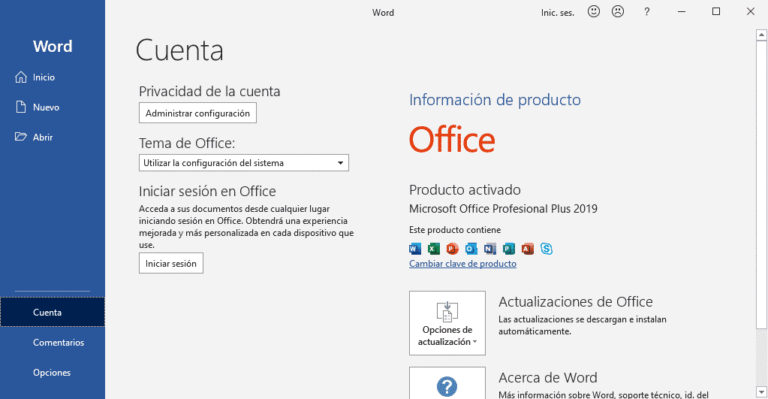Click the Acerca de Word question icon button
This screenshot has height=399, width=768.
click(x=447, y=383)
